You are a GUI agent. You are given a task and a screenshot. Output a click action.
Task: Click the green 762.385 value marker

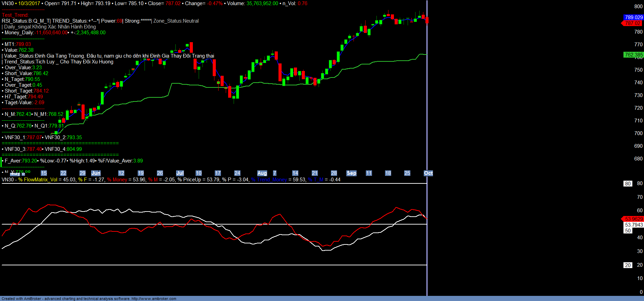(633, 55)
